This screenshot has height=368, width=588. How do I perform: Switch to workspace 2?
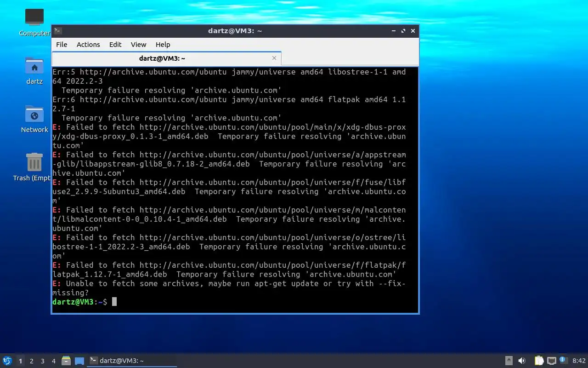(x=32, y=361)
